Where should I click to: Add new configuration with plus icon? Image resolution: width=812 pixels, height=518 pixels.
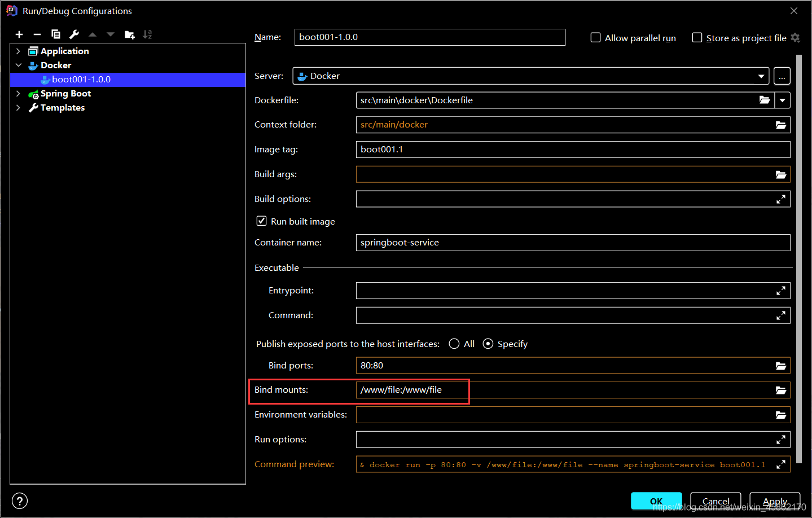point(19,34)
